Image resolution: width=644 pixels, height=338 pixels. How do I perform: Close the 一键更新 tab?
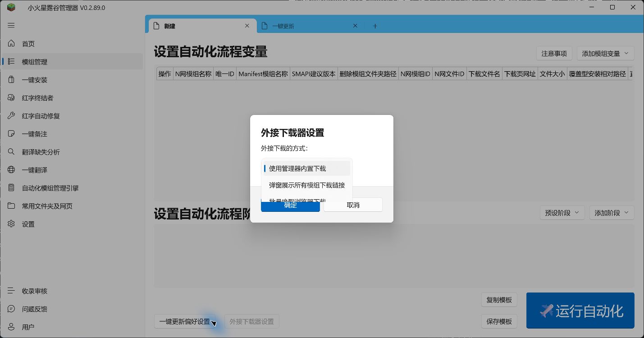point(355,26)
